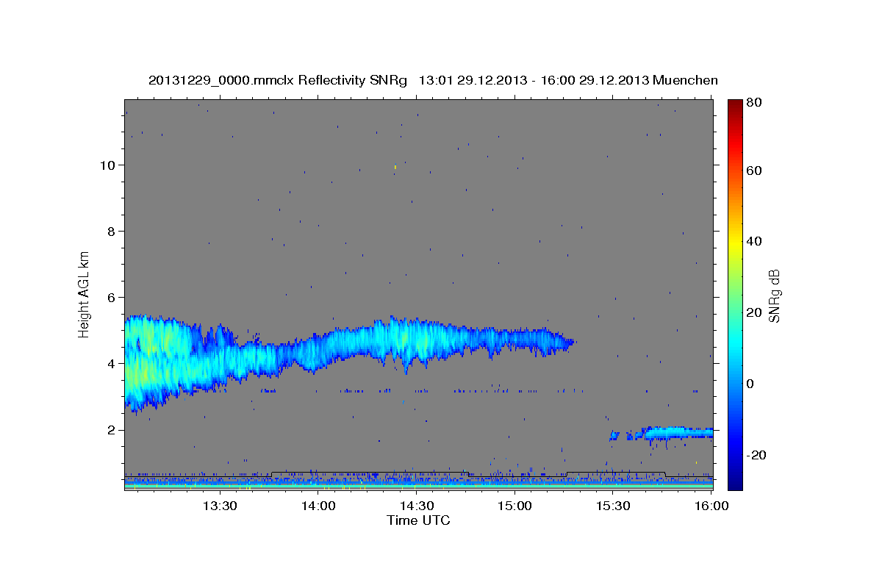882x588 pixels.
Task: Click the height tick label 8
Action: click(110, 231)
